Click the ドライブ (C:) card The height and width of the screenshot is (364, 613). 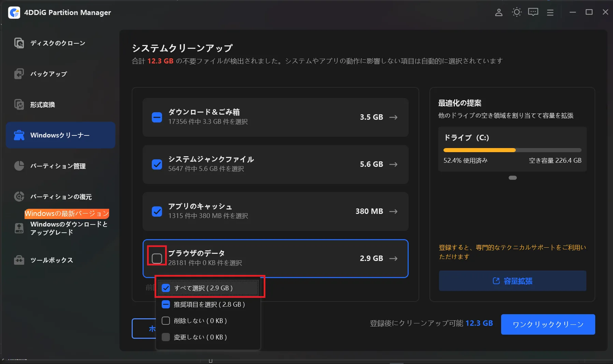click(512, 149)
